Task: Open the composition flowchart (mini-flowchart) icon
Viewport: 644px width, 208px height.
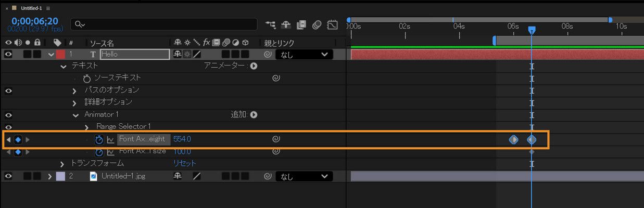Action: (271, 24)
